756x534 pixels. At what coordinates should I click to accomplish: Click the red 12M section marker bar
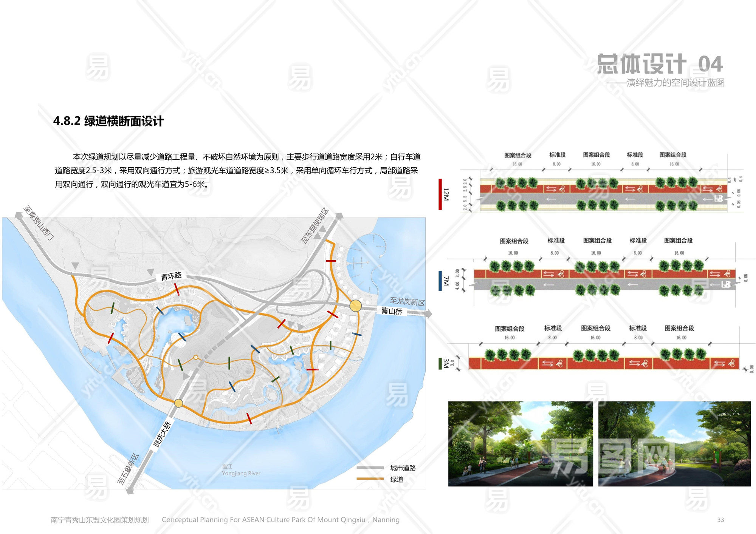(440, 194)
